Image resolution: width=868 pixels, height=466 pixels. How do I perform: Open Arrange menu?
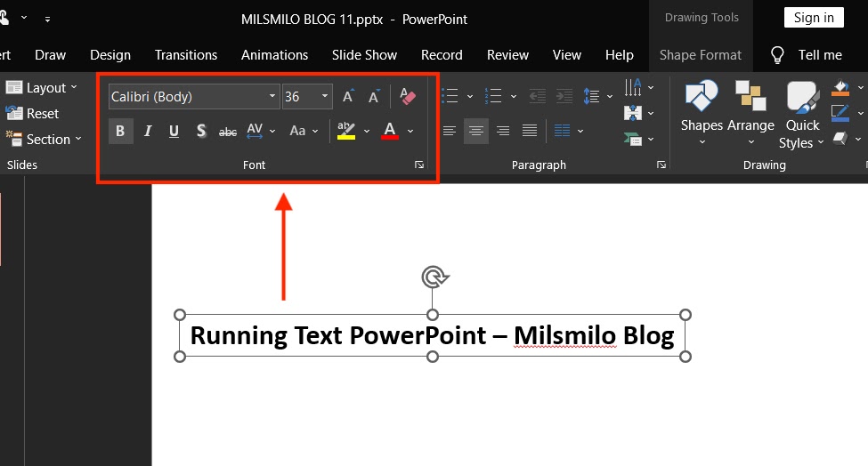click(x=750, y=113)
